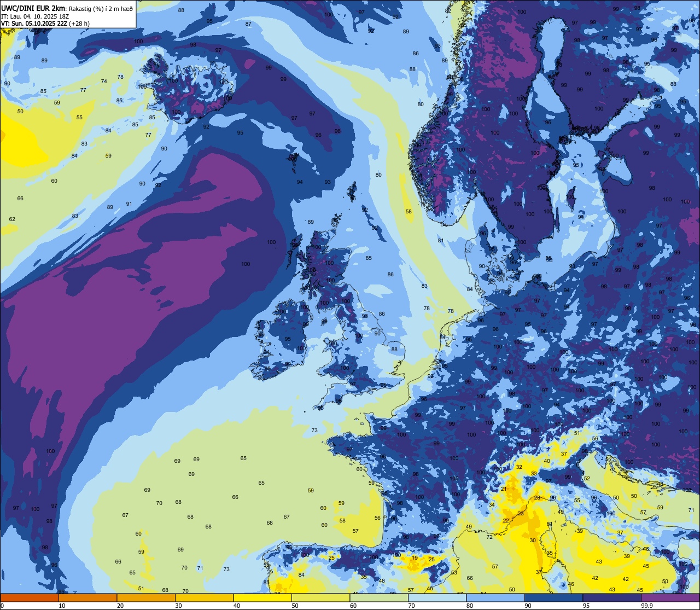Select the bright yellow 40–50 legend segment
This screenshot has width=700, height=610.
(262, 597)
